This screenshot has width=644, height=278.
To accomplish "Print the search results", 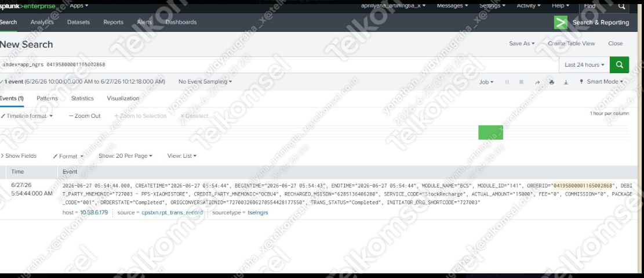I will pyautogui.click(x=552, y=82).
